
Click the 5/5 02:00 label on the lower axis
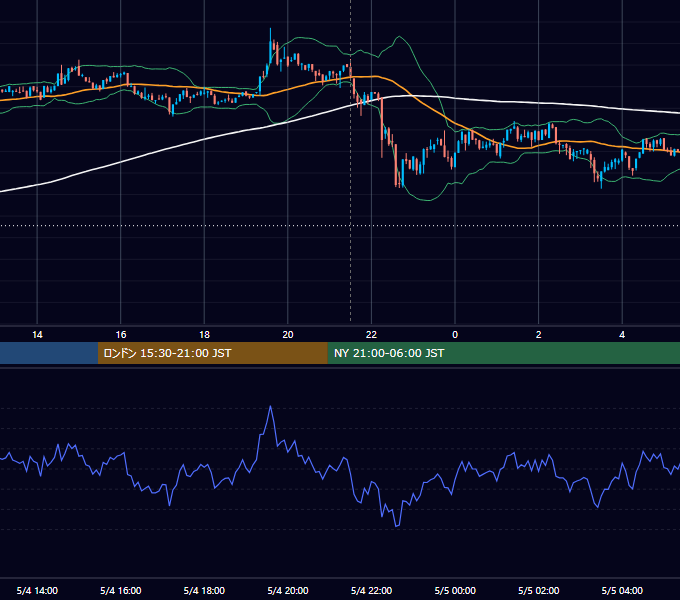538,590
